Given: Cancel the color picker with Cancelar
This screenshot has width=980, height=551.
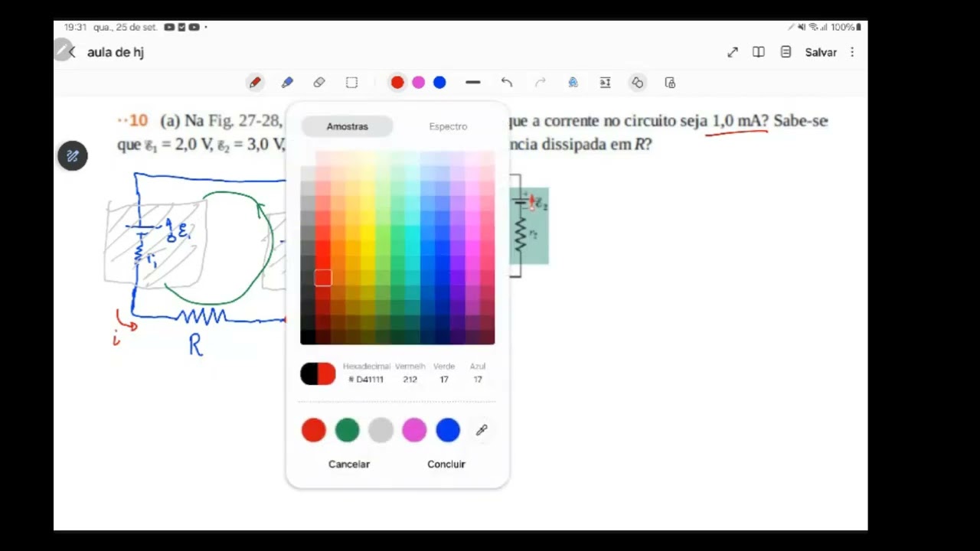Looking at the screenshot, I should 349,464.
